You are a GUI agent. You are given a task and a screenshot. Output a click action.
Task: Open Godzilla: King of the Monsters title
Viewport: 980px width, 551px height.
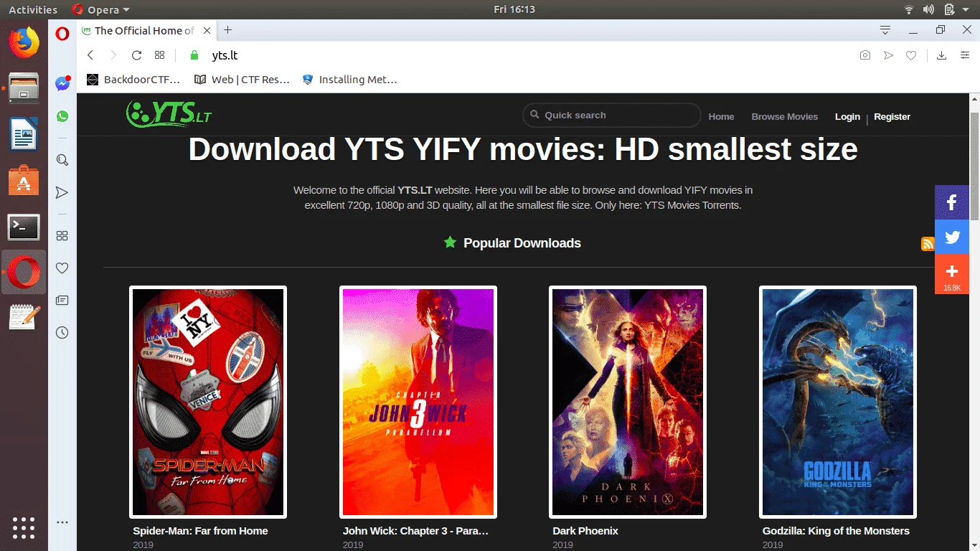pos(836,531)
